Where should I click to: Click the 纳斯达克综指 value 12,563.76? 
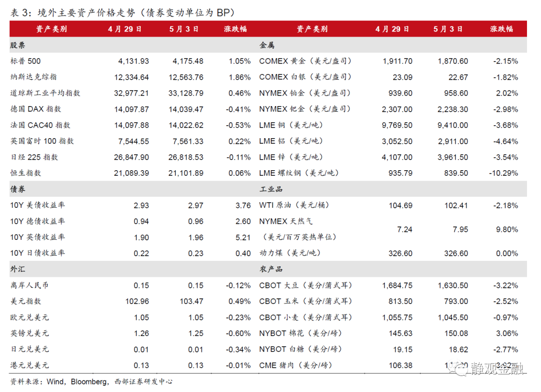[x=186, y=77]
